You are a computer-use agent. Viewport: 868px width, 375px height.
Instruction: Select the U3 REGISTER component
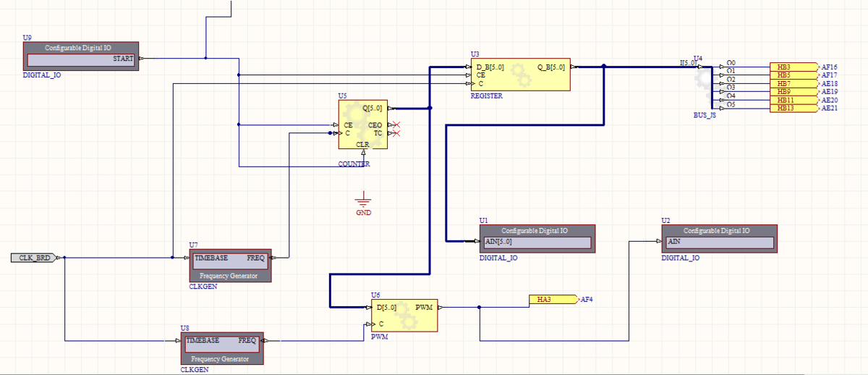(x=519, y=75)
